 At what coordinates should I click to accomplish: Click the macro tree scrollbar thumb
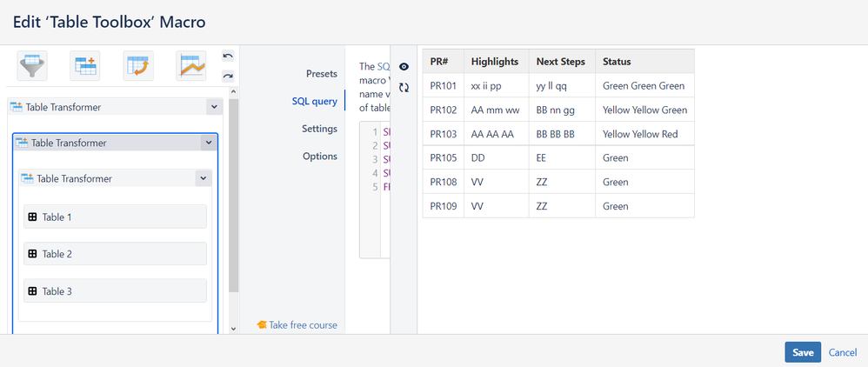pyautogui.click(x=234, y=196)
